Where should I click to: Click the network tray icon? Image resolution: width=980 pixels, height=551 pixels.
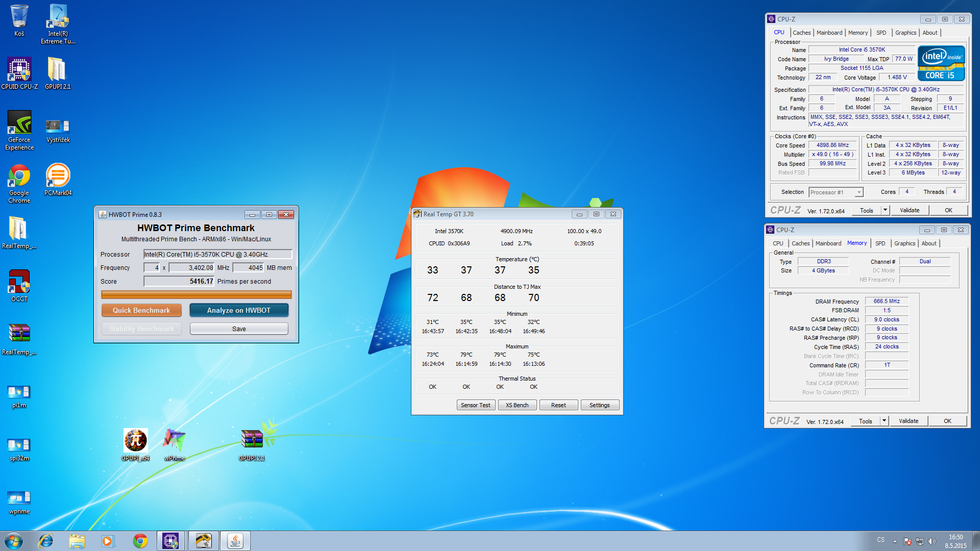click(920, 541)
